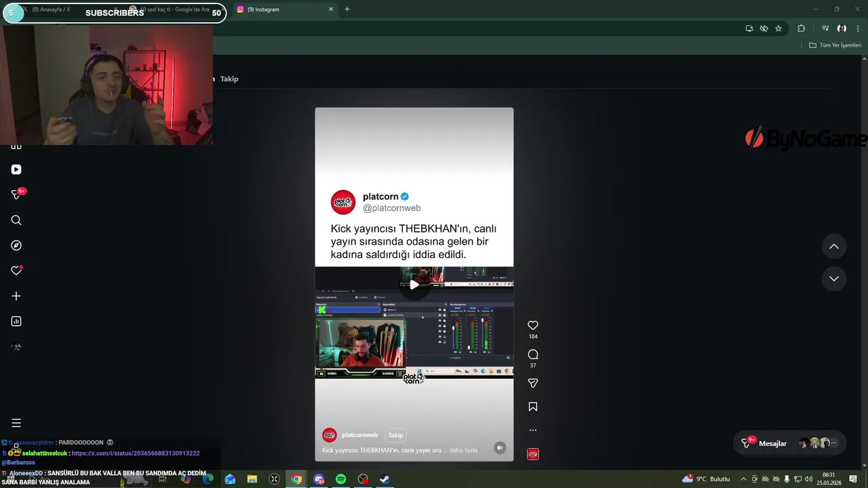
Task: Open Chrome extensions puzzle icon
Action: click(x=802, y=28)
